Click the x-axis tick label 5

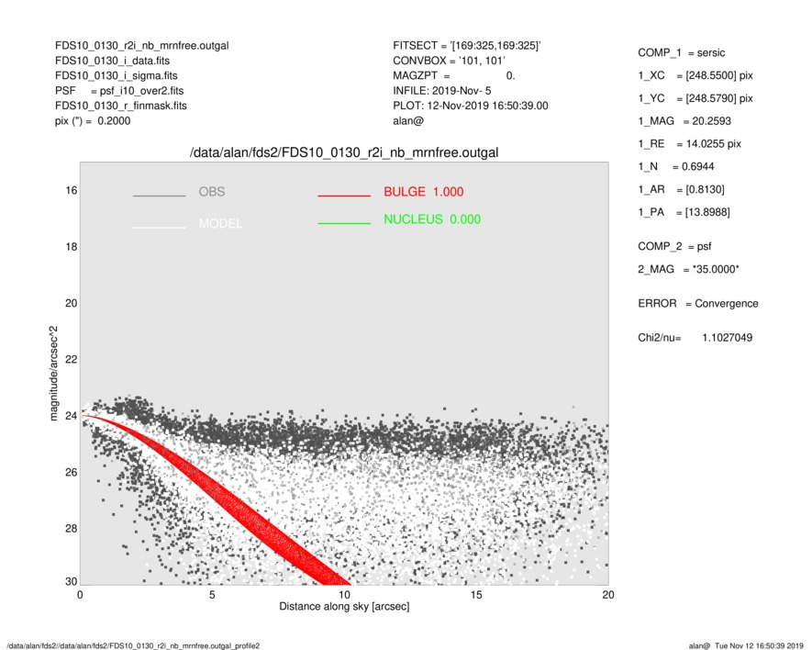point(212,595)
